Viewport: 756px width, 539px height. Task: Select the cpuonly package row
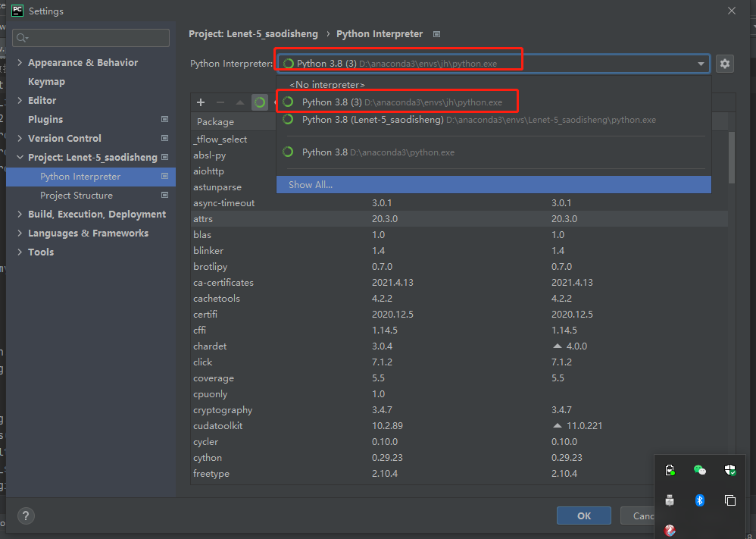[460, 393]
